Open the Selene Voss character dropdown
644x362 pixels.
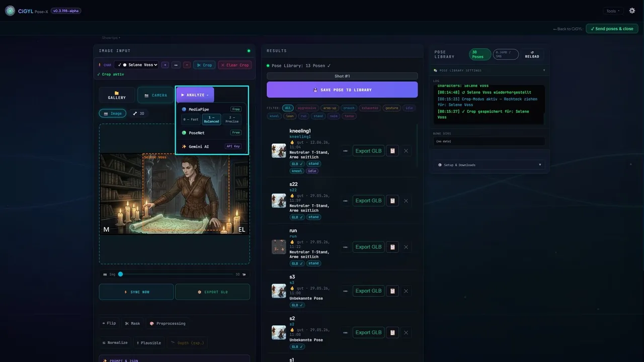point(136,65)
